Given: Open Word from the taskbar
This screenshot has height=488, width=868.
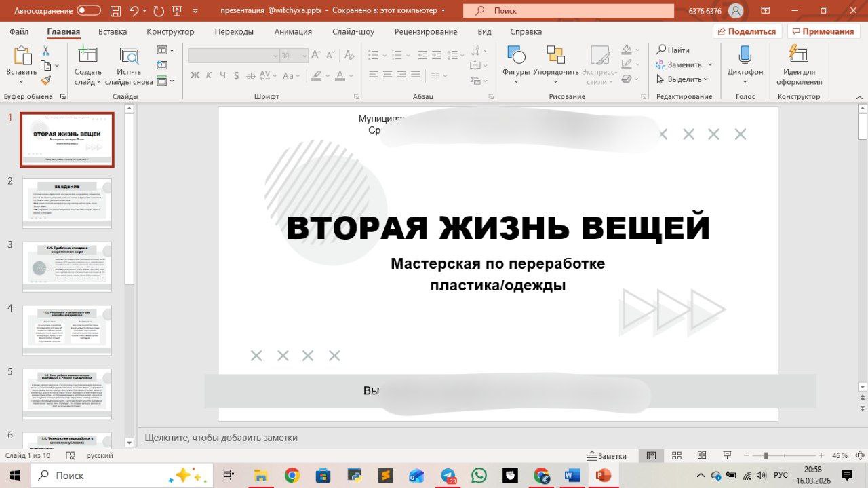Looking at the screenshot, I should (x=572, y=475).
